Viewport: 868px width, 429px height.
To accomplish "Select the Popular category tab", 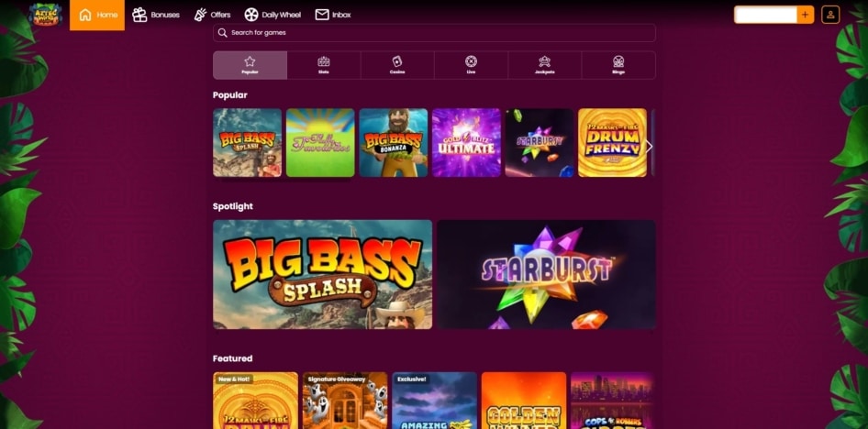I will point(250,65).
